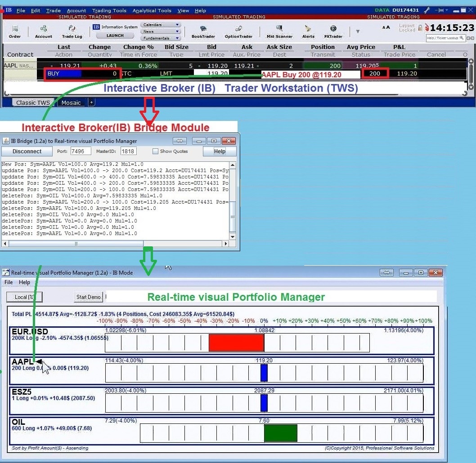Click the AAPL contract row cell
The height and width of the screenshot is (463, 476).
(19, 66)
